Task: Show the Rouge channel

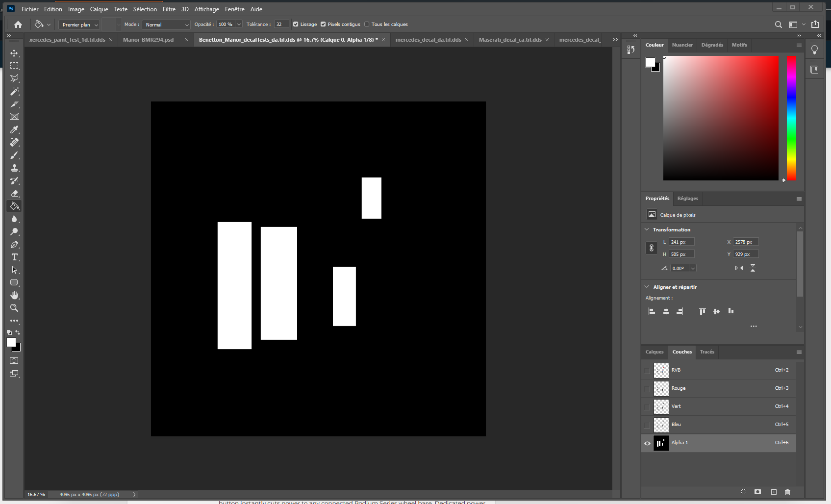Action: pyautogui.click(x=647, y=388)
